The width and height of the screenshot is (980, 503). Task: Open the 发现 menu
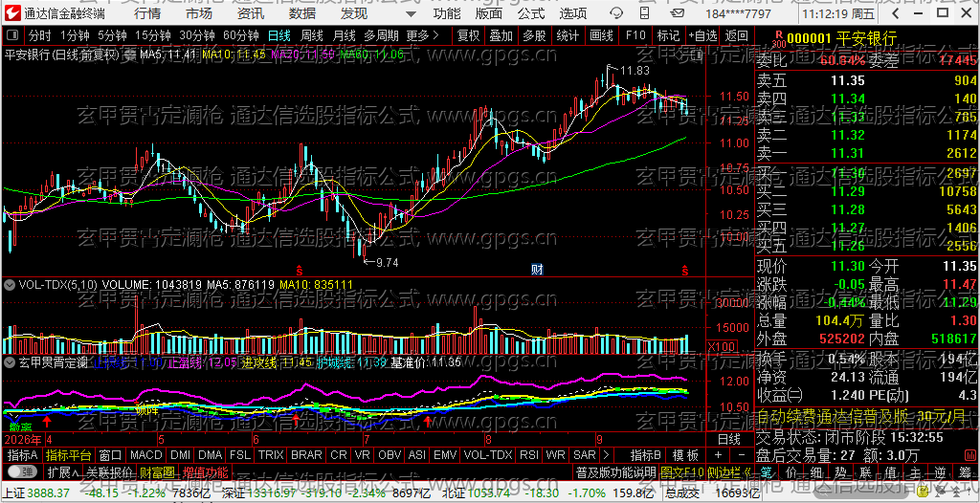point(354,13)
